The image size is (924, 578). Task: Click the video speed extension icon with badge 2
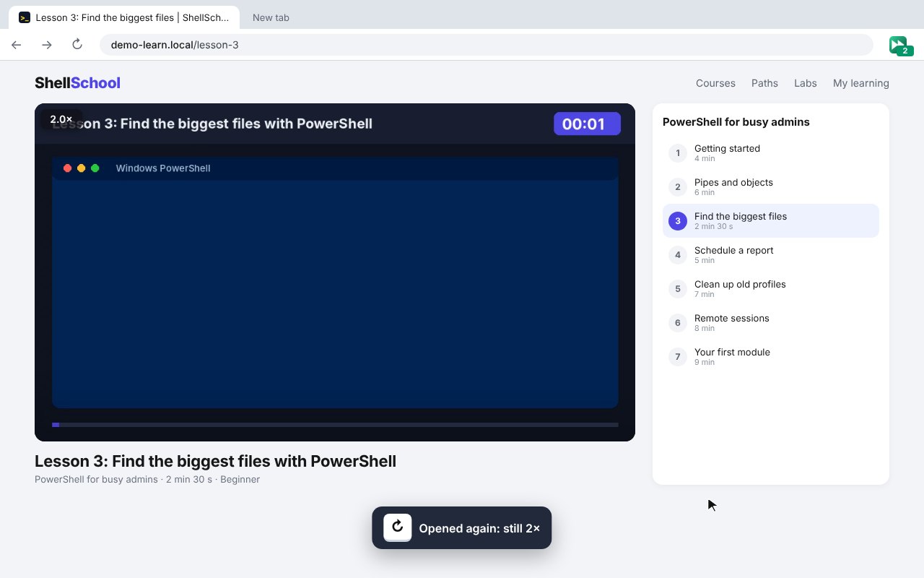point(901,46)
